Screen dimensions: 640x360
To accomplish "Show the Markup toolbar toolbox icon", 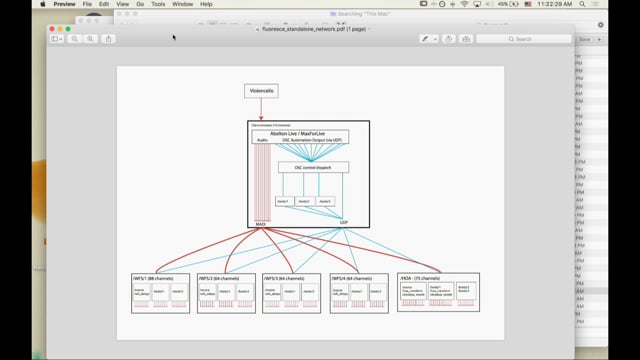I will coord(466,39).
